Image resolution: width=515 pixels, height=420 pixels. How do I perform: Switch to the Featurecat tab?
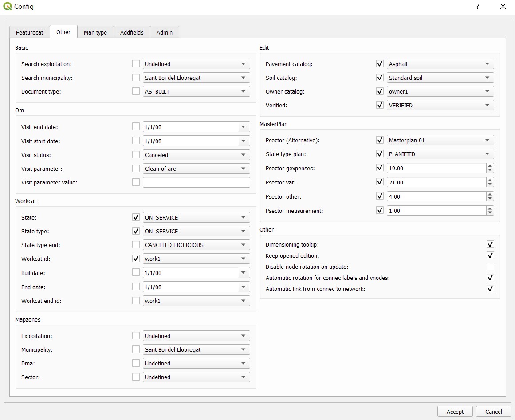(x=30, y=32)
